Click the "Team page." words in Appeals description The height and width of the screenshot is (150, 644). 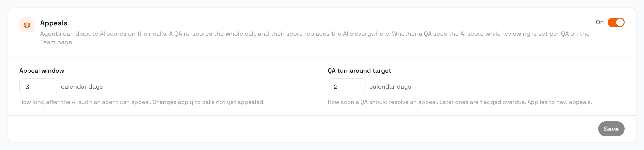57,42
